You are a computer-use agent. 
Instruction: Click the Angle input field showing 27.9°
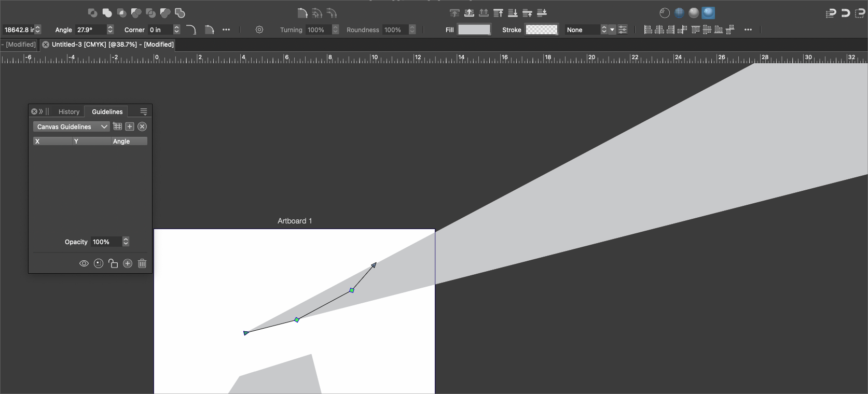(90, 30)
